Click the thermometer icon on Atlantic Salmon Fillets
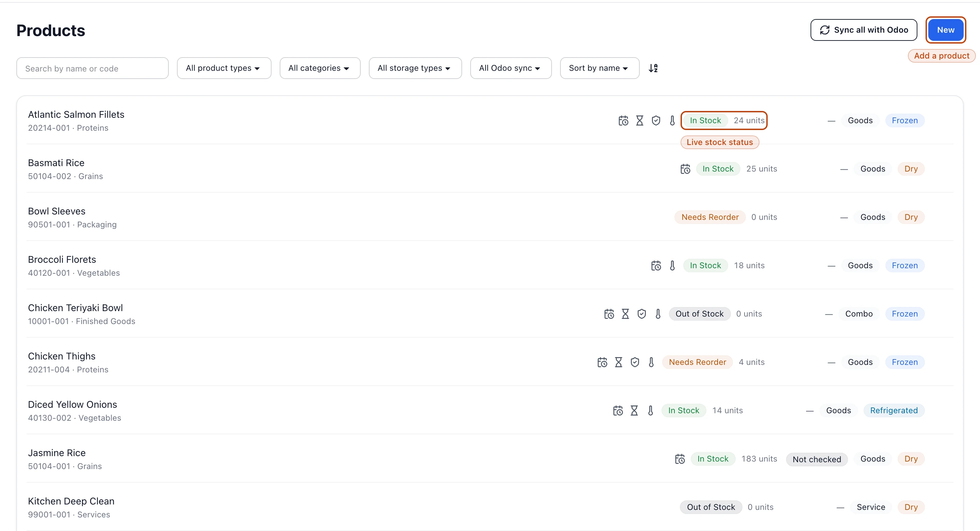The height and width of the screenshot is (531, 980). (x=672, y=120)
